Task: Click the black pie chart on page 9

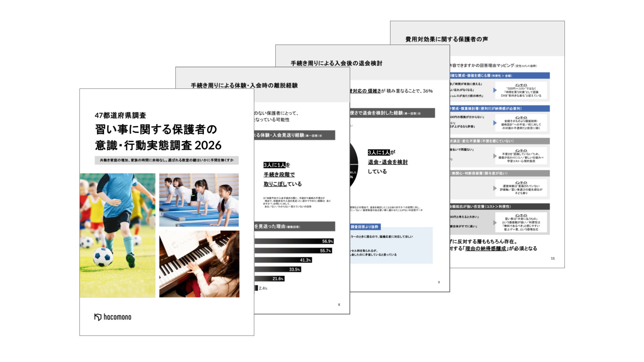Action: (354, 165)
